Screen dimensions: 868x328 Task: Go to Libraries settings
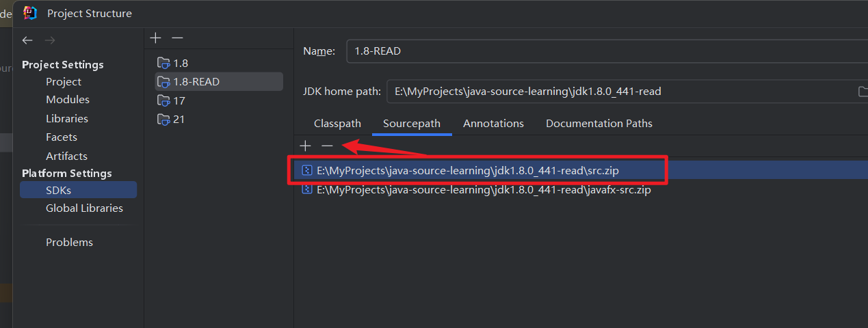[x=67, y=118]
